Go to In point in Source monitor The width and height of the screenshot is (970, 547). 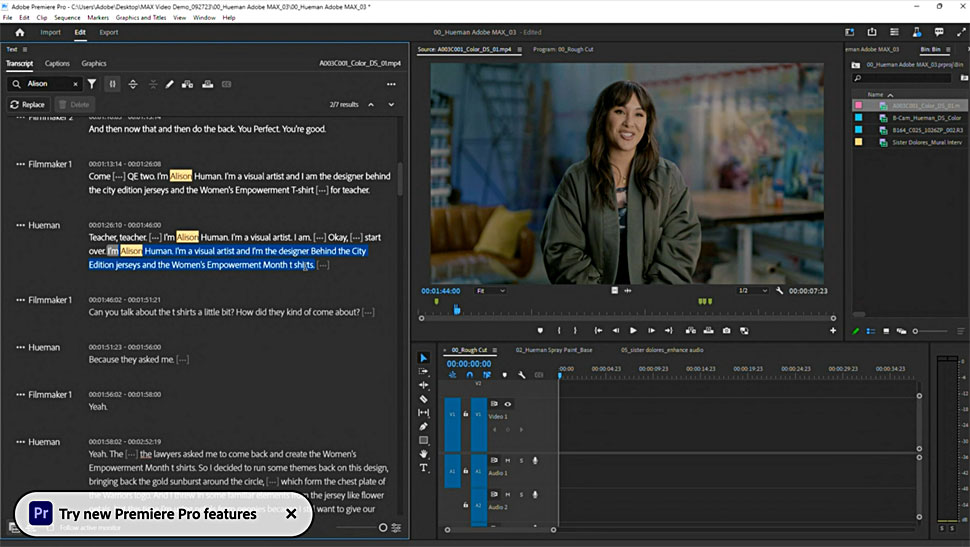[598, 330]
